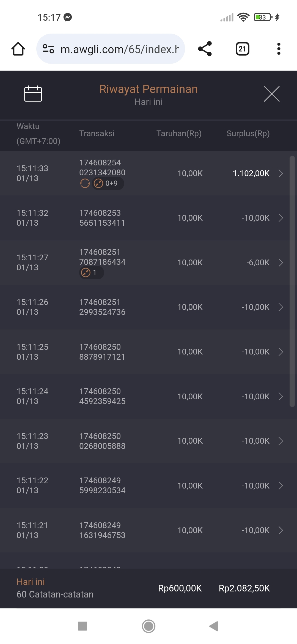Open the calendar date filter icon
The image size is (297, 644).
click(x=33, y=94)
